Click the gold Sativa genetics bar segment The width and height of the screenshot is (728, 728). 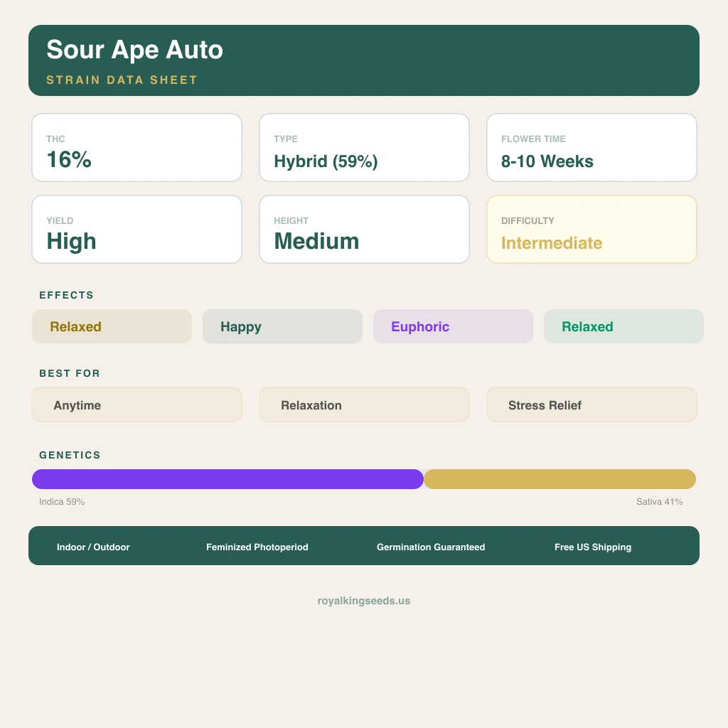560,479
